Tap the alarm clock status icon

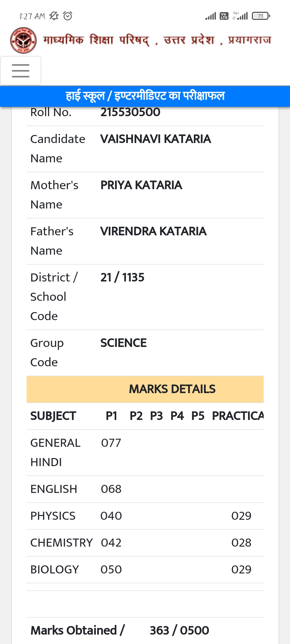pyautogui.click(x=68, y=16)
